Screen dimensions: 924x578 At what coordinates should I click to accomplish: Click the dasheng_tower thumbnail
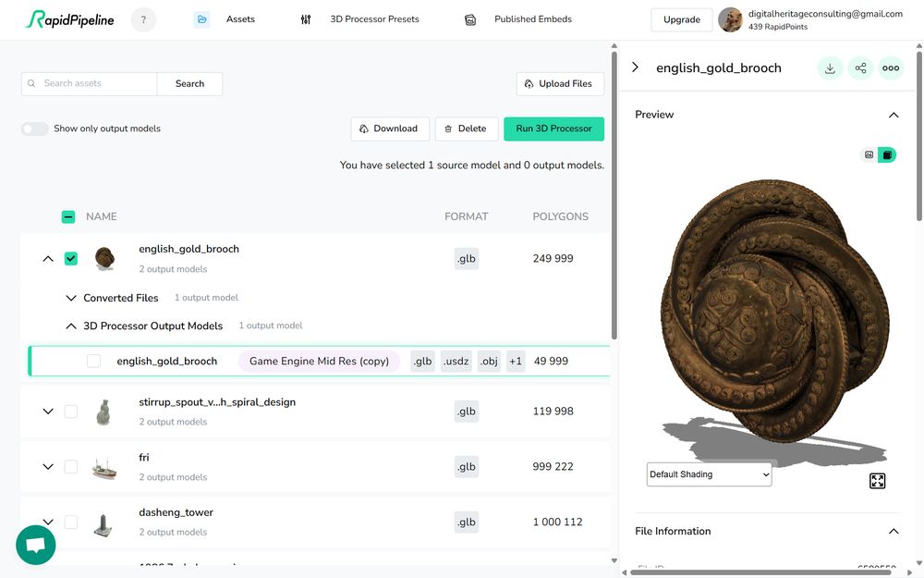click(x=103, y=523)
